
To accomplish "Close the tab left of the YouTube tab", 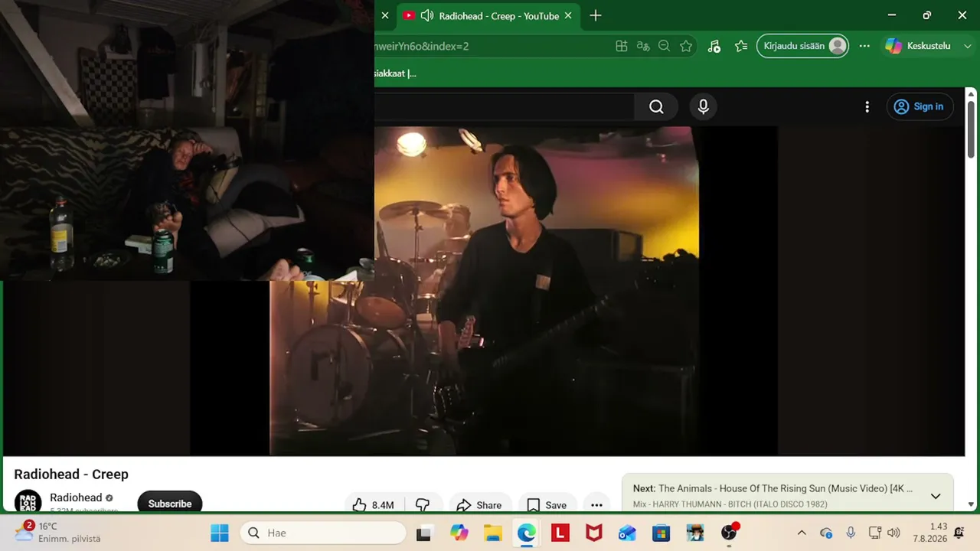I will (385, 16).
